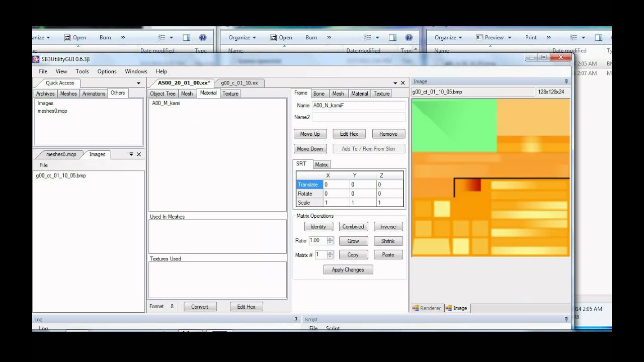Open the Bone tab in editor
This screenshot has width=644, height=362.
(x=319, y=94)
